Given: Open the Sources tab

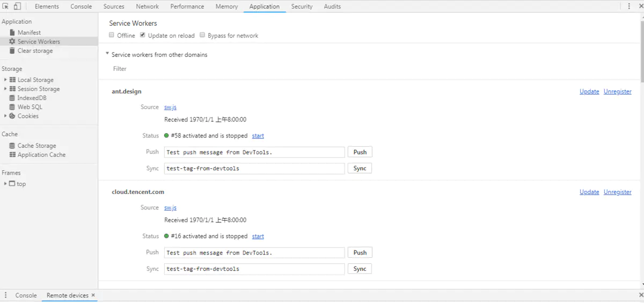Looking at the screenshot, I should [x=114, y=6].
